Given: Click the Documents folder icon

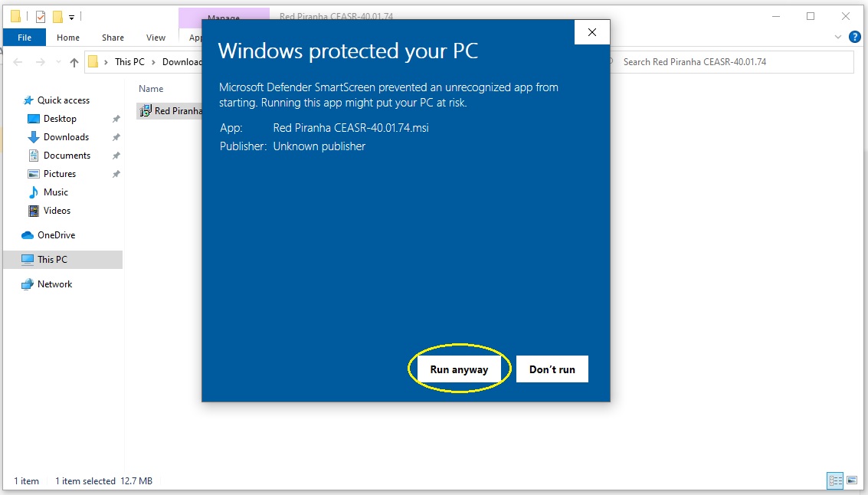Looking at the screenshot, I should [34, 156].
